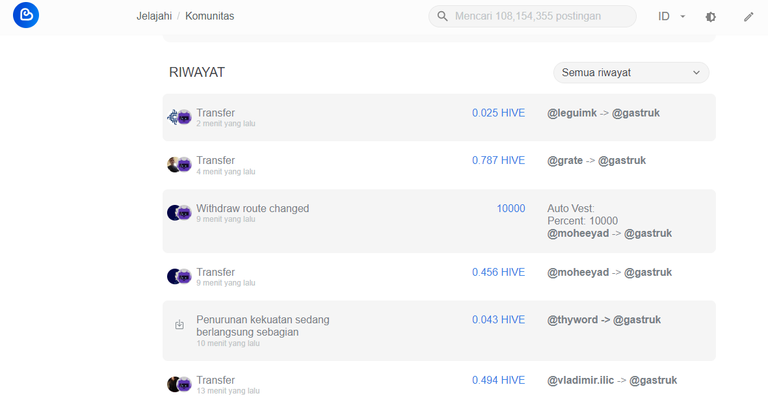Open @gastruk link in the @leguimk row
This screenshot has width=768, height=404.
[636, 113]
